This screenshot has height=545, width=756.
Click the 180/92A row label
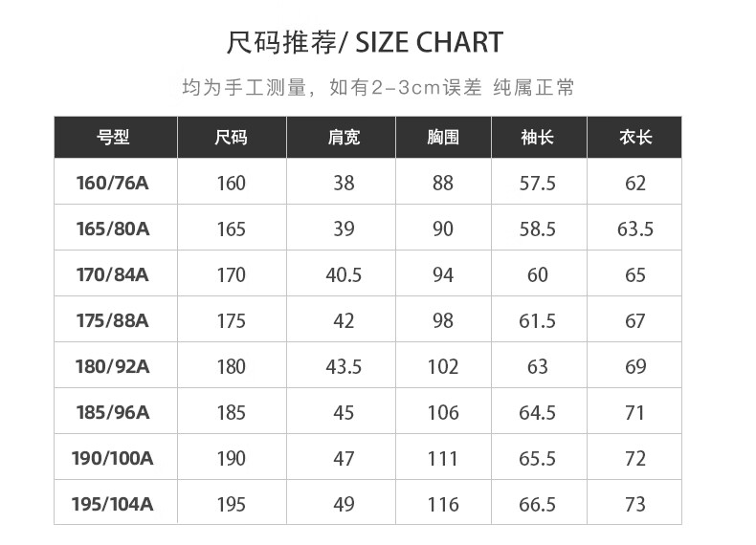(x=112, y=367)
